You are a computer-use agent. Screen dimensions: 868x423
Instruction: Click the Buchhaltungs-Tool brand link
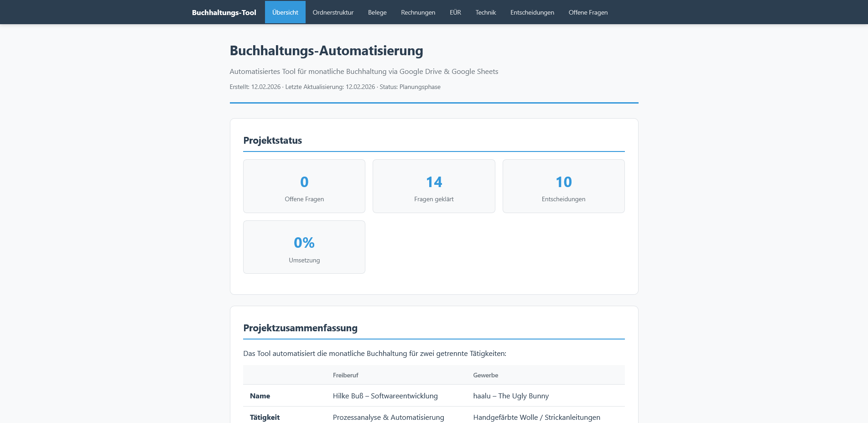(224, 12)
